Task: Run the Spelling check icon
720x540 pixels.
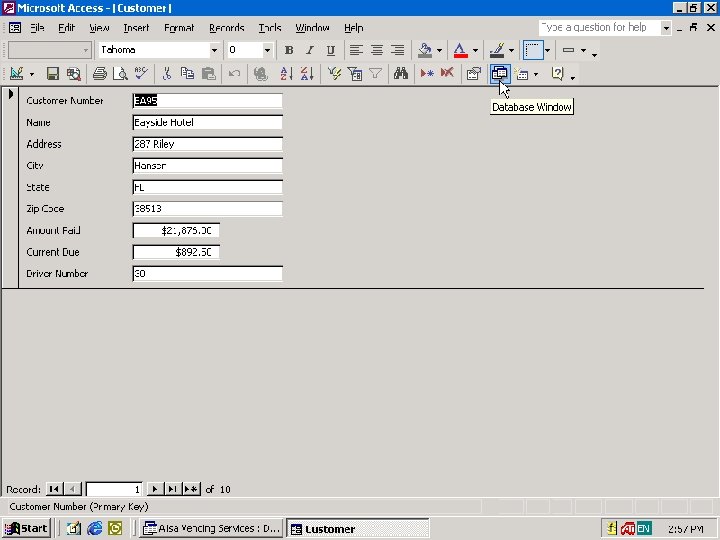Action: pyautogui.click(x=141, y=73)
